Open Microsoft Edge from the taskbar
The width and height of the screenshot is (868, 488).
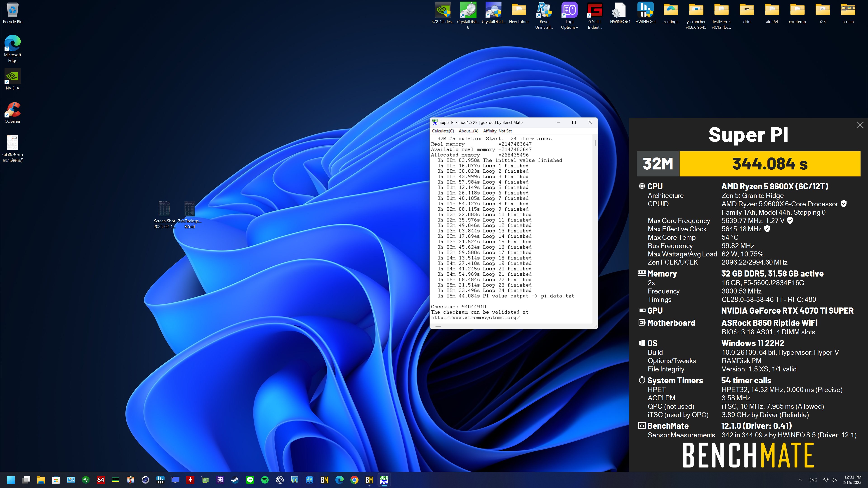[x=339, y=480]
